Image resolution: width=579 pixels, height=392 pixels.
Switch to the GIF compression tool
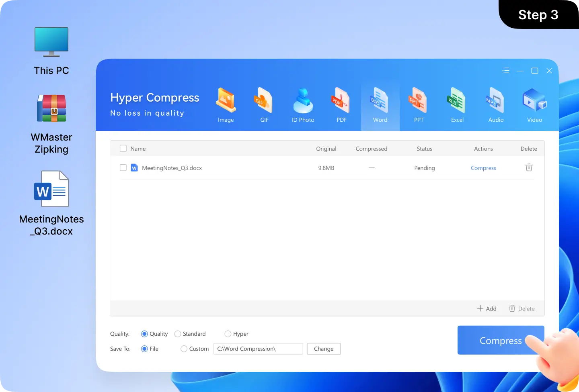[264, 105]
